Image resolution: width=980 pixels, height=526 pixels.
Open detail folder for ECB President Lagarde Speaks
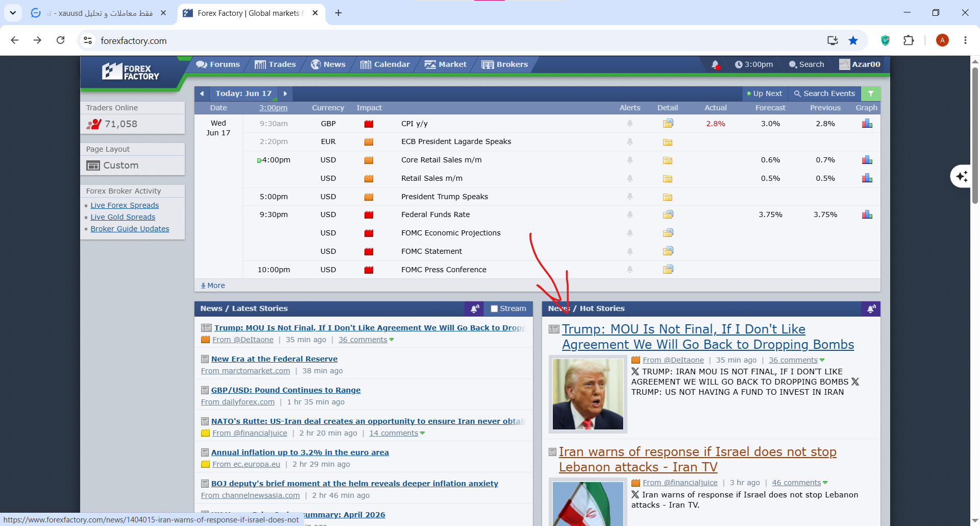tap(668, 142)
